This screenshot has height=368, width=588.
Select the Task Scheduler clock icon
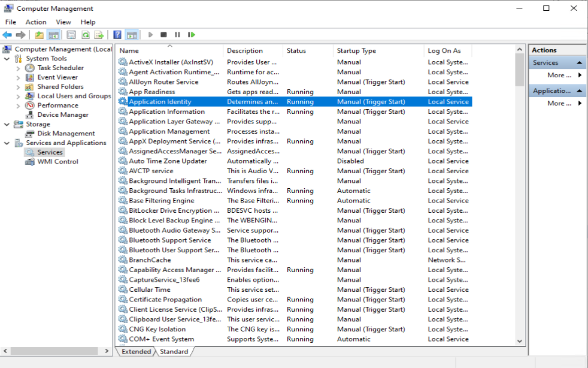(x=29, y=68)
